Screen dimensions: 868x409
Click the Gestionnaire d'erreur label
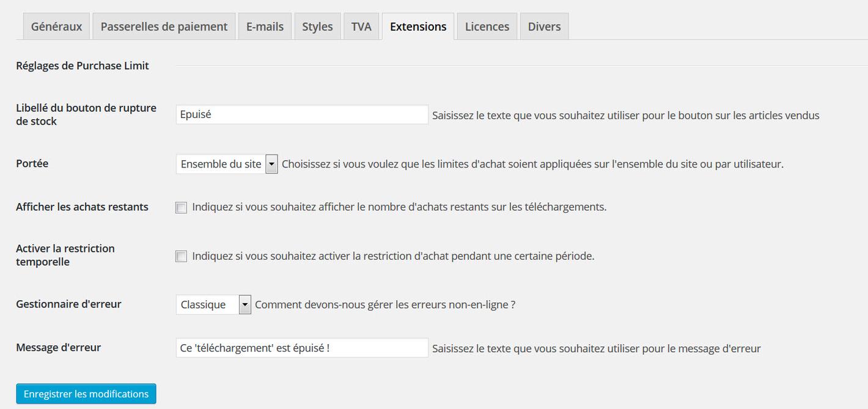pos(68,304)
